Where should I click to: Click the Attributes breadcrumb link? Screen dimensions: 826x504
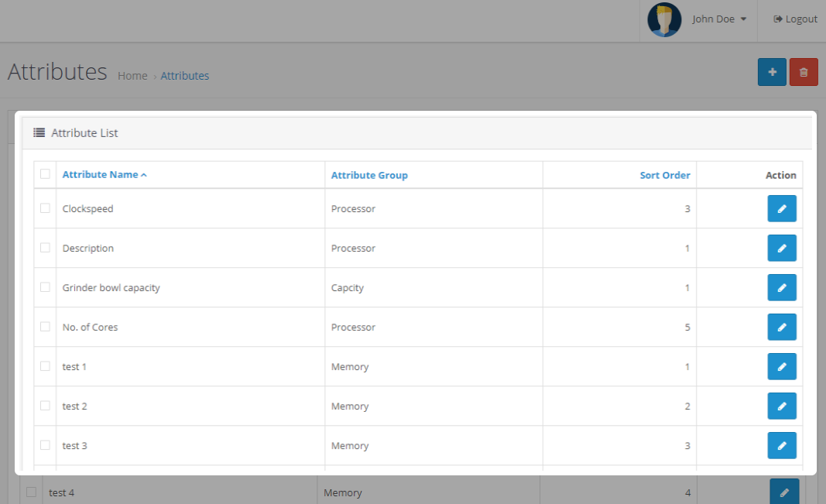[x=185, y=76]
